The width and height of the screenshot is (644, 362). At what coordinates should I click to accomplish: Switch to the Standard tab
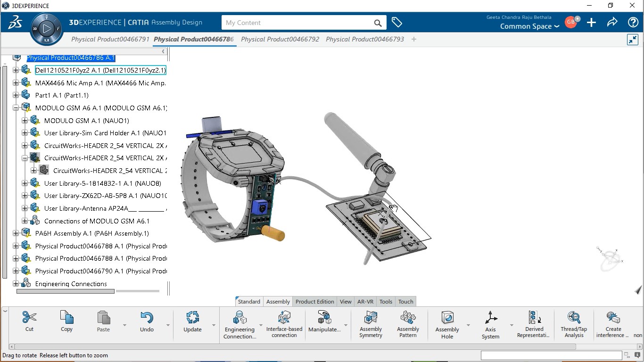pyautogui.click(x=248, y=302)
